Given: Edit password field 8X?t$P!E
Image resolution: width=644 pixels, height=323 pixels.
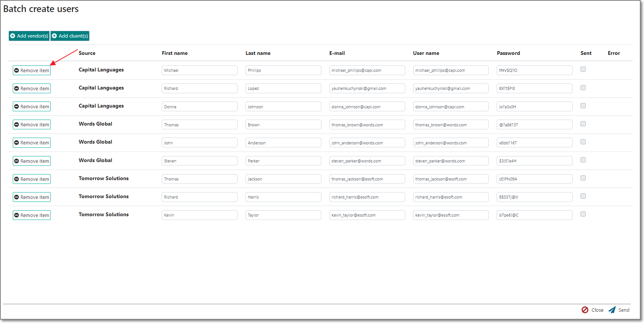Looking at the screenshot, I should [535, 88].
